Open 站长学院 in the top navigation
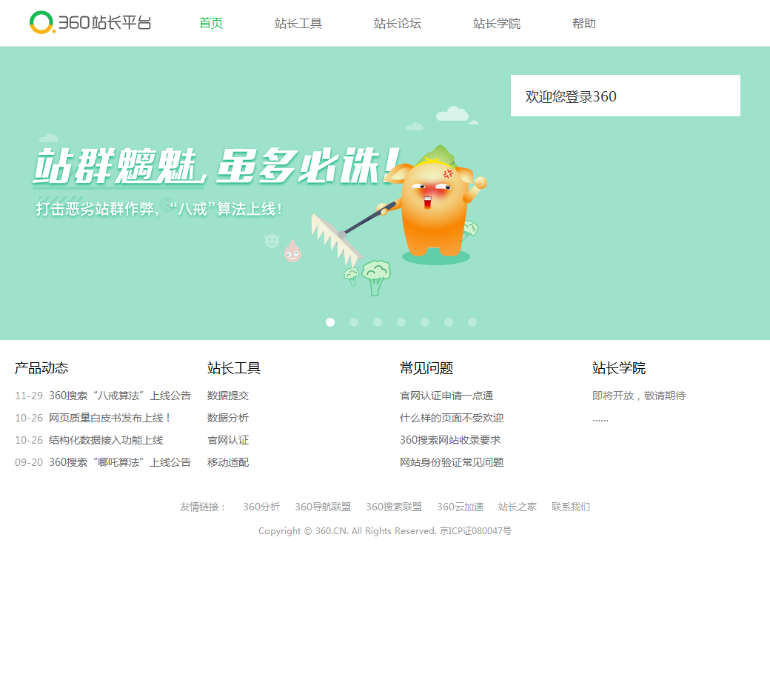The image size is (770, 700). coord(497,23)
